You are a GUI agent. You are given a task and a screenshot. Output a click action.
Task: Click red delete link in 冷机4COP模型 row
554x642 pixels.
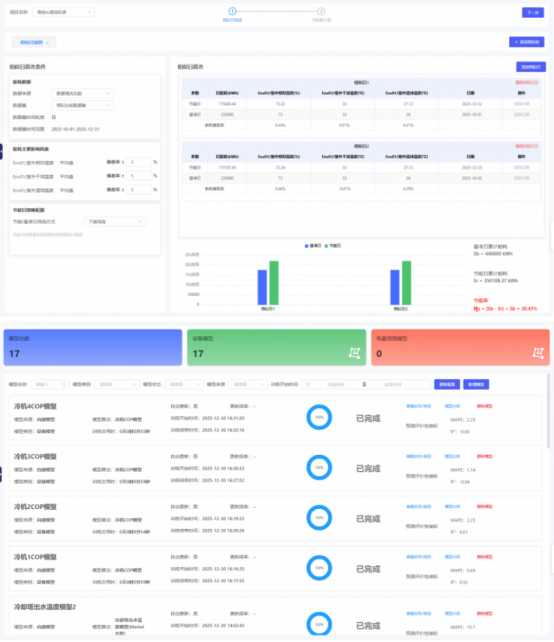485,406
